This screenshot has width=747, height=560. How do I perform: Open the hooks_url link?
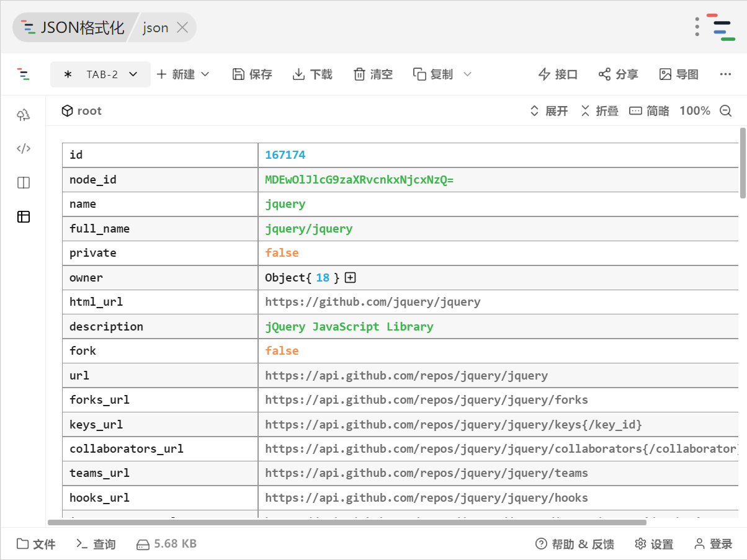(x=427, y=498)
